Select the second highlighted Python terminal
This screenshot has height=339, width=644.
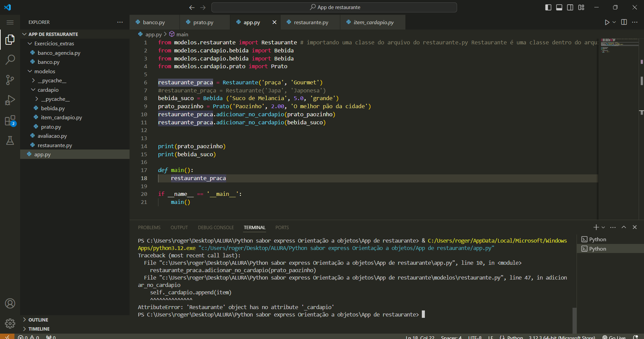click(x=610, y=249)
